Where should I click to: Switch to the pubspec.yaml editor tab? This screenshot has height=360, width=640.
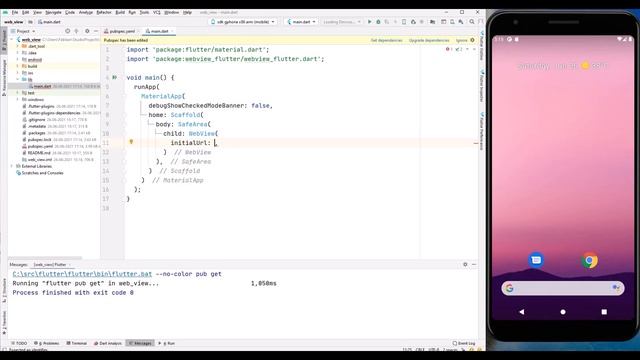click(x=121, y=31)
